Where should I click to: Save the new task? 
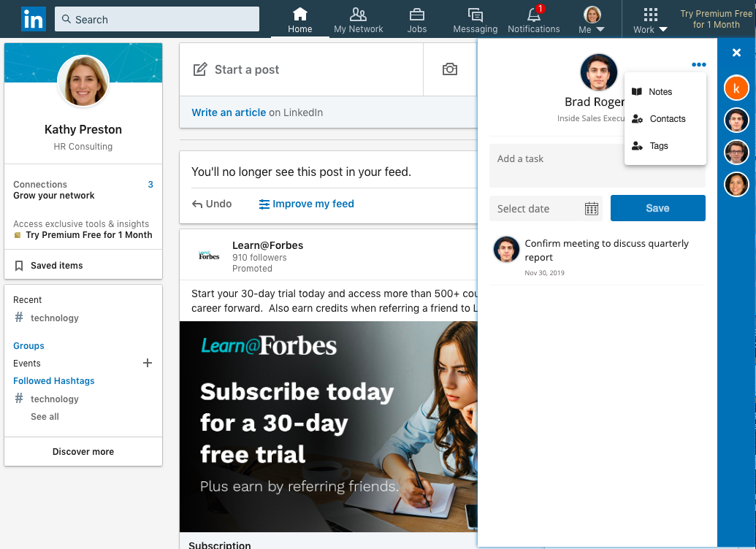pos(657,208)
